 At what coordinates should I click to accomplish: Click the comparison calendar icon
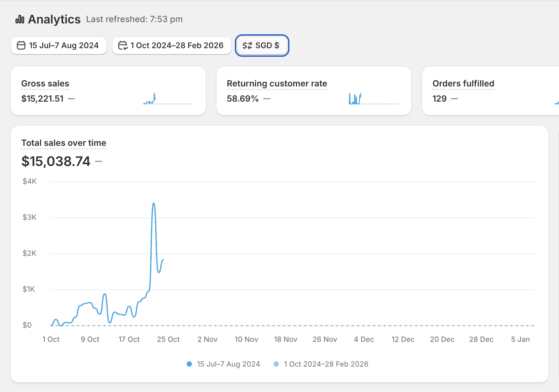point(123,46)
